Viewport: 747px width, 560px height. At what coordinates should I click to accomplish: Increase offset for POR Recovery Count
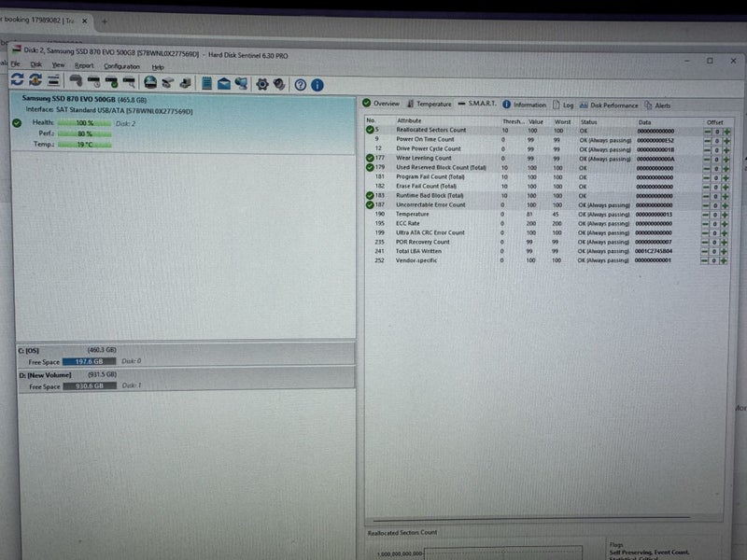click(x=726, y=243)
